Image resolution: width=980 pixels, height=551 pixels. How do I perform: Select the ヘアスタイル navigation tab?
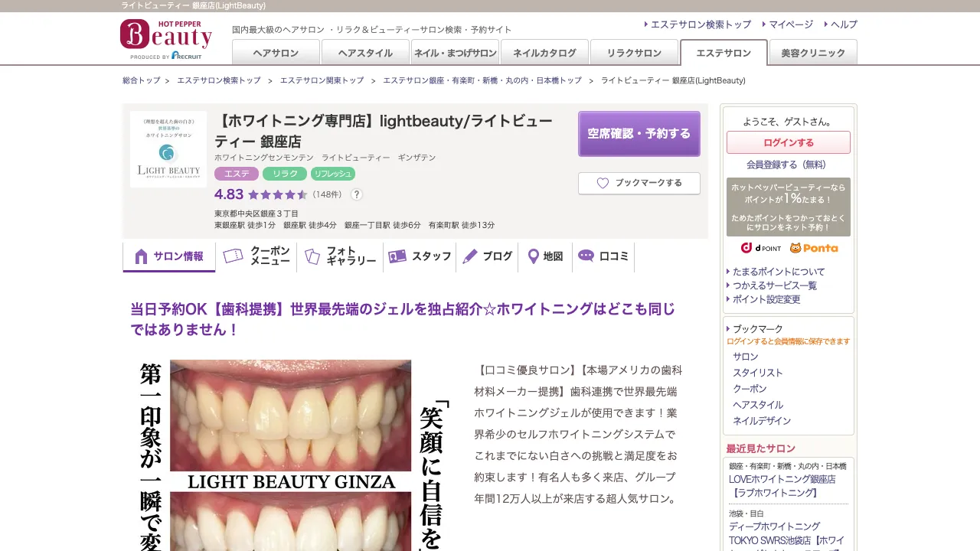[365, 52]
